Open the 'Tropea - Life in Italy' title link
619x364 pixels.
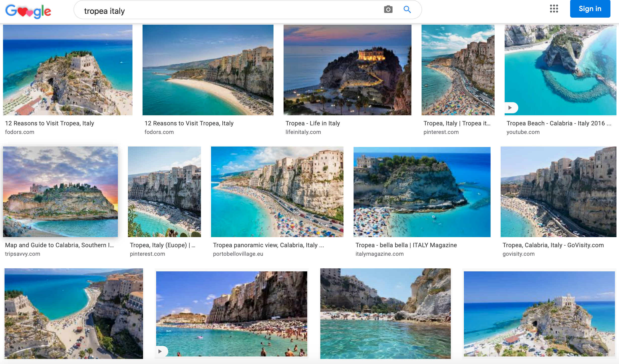pos(313,123)
